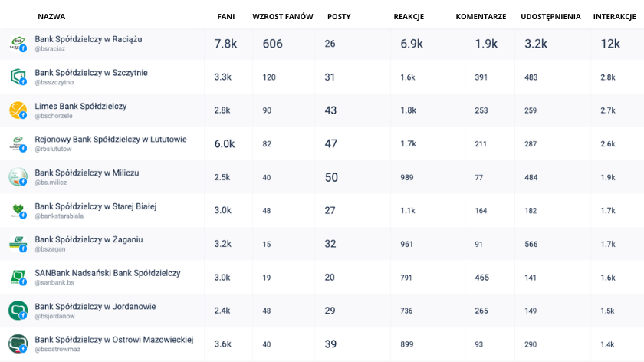Viewport: 644px width, 362px height.
Task: Click Bank Spółdzielczy w Starej Białej heart logo
Action: [x=18, y=210]
